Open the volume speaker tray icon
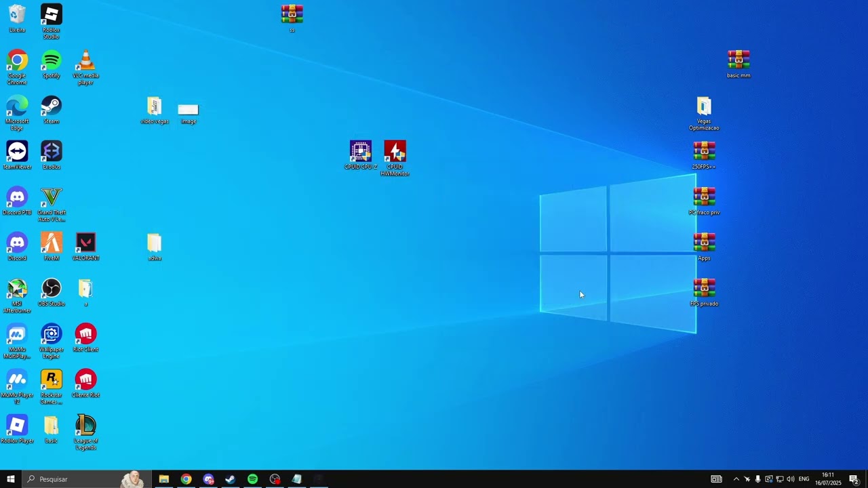The image size is (868, 488). (790, 479)
